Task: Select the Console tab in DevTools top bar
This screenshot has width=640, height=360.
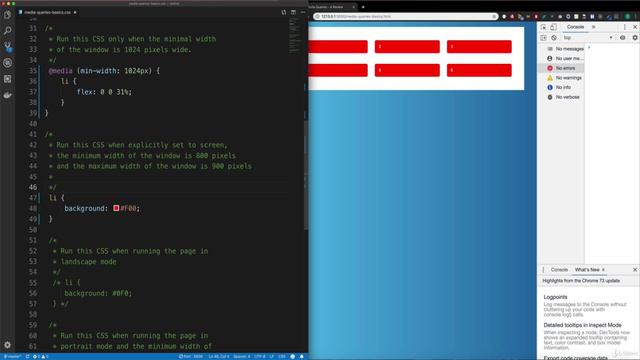Action: [x=575, y=27]
